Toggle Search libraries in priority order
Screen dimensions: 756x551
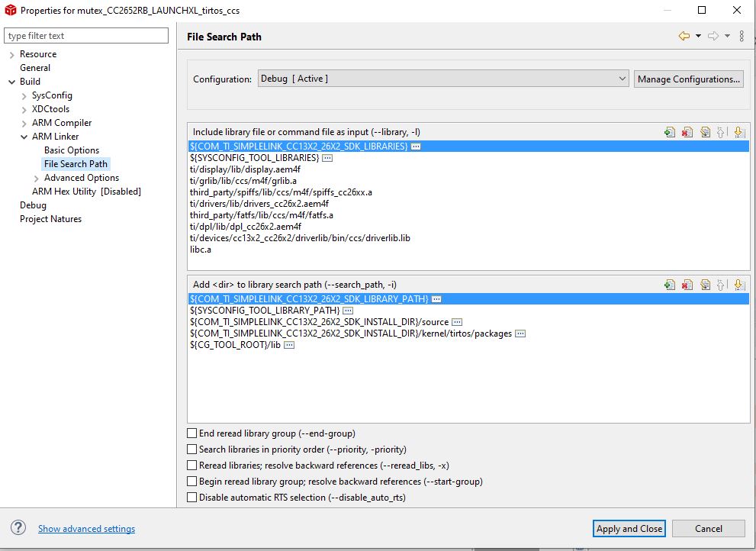[192, 449]
